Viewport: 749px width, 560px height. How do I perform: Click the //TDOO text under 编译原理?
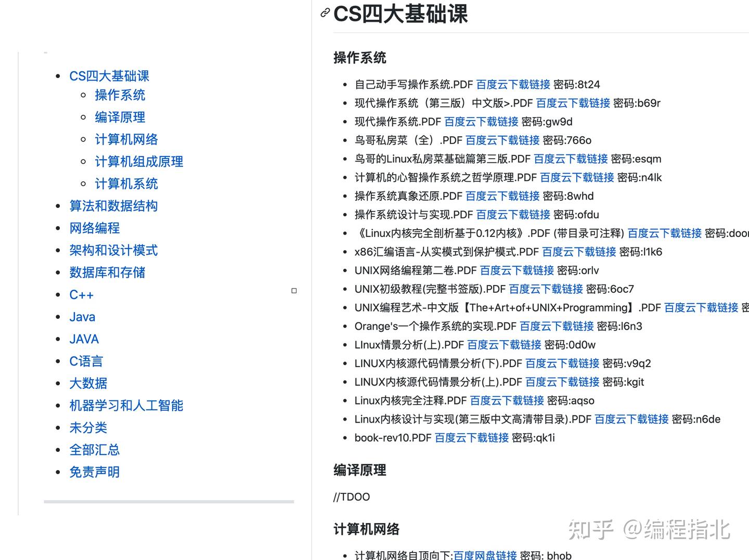[352, 497]
